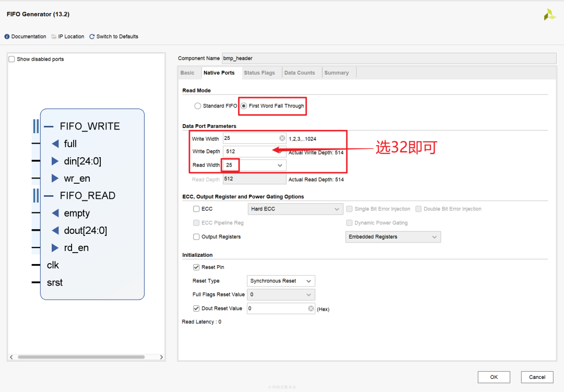
Task: Open the Hard ECC dropdown
Action: click(x=295, y=209)
